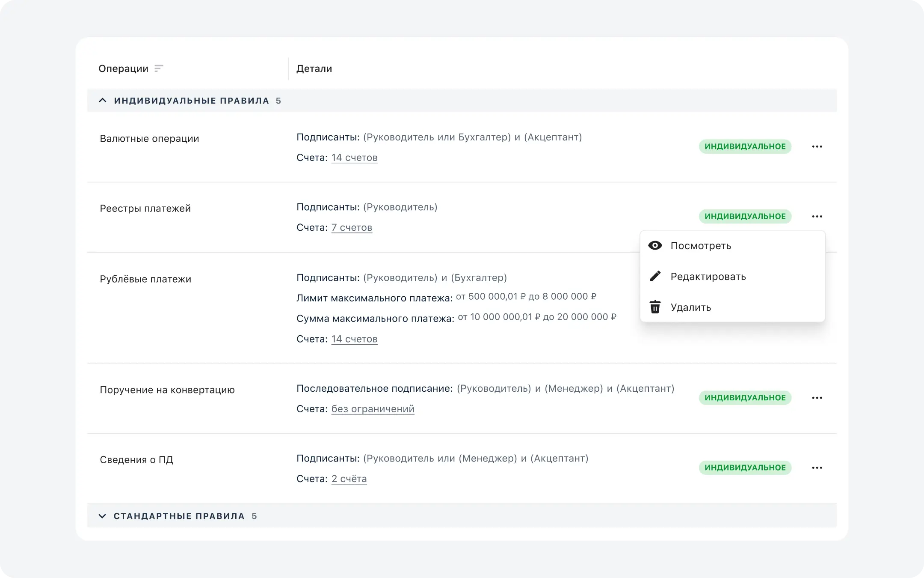
Task: Open three-dot menu for Сведения о ПД
Action: click(x=817, y=468)
